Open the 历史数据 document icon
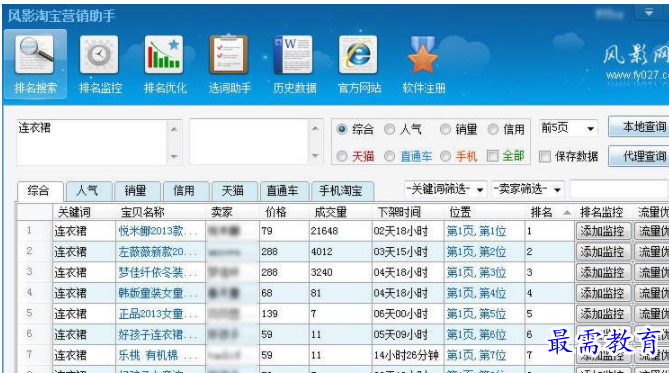 point(294,55)
